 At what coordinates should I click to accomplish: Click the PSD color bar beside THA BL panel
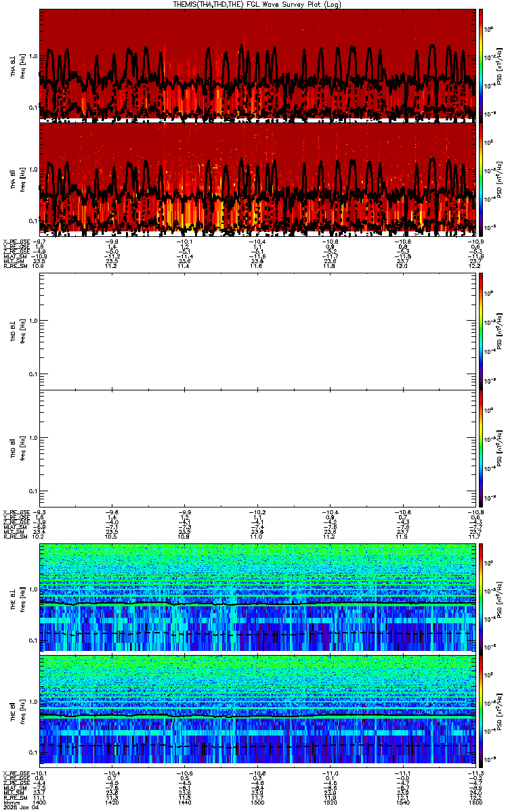tap(481, 64)
